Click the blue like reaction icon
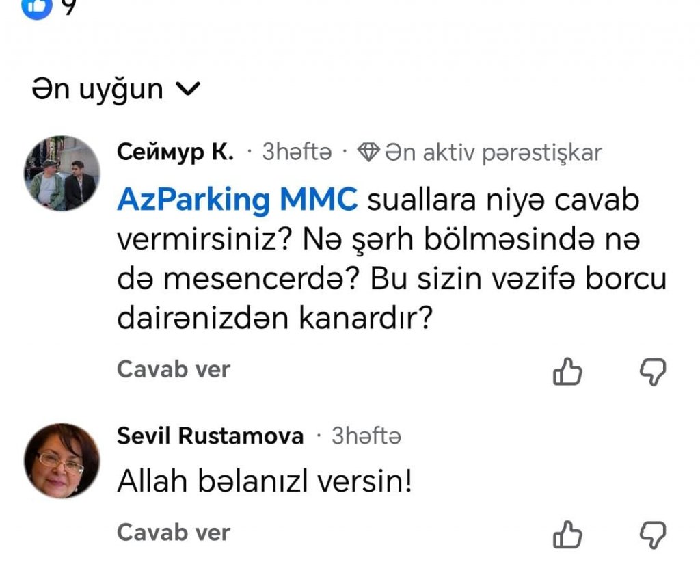 click(37, 7)
